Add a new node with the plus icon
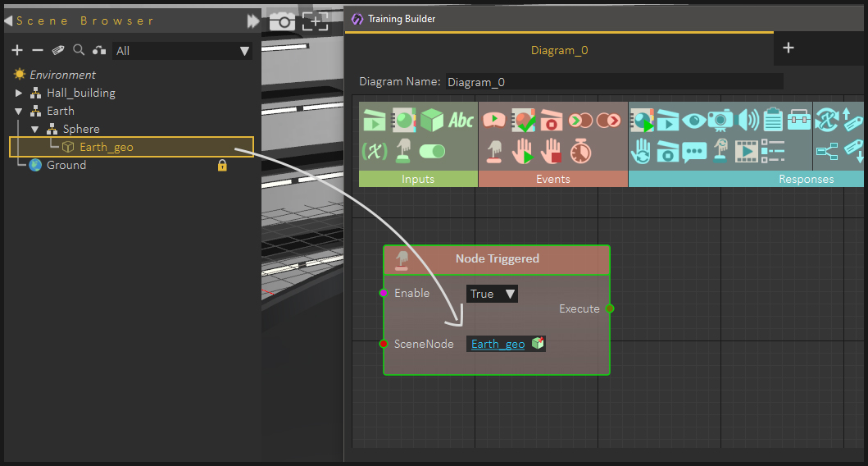868x466 pixels. [x=17, y=50]
